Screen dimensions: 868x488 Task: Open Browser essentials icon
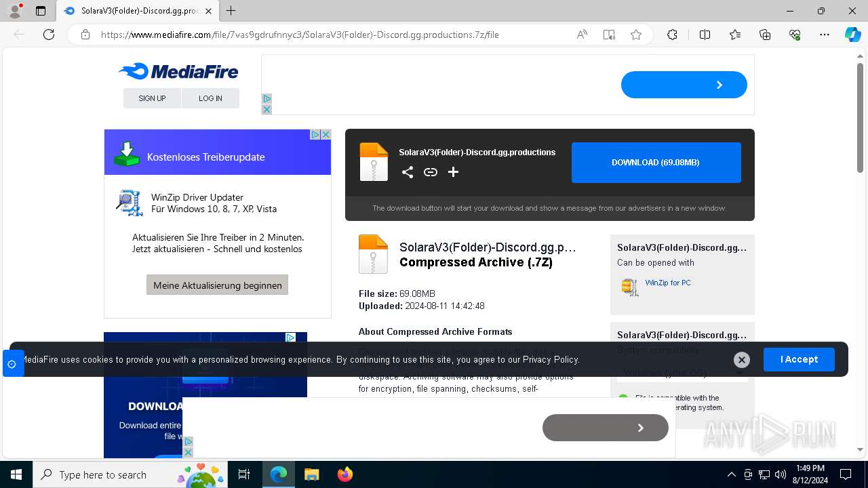(x=795, y=35)
